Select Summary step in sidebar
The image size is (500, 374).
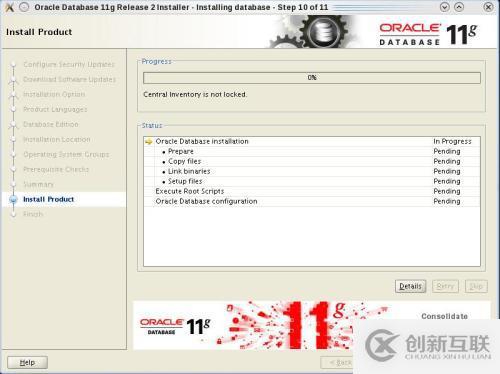pyautogui.click(x=38, y=184)
